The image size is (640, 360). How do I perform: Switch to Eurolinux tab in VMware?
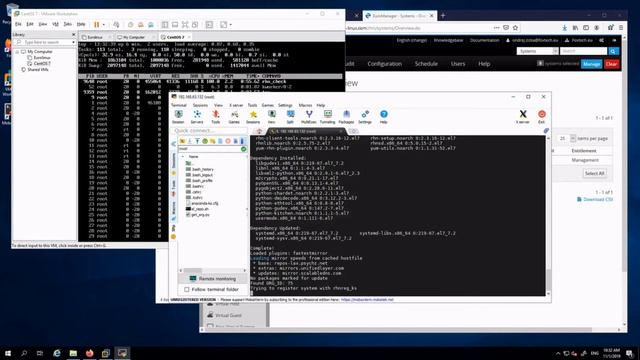click(95, 37)
